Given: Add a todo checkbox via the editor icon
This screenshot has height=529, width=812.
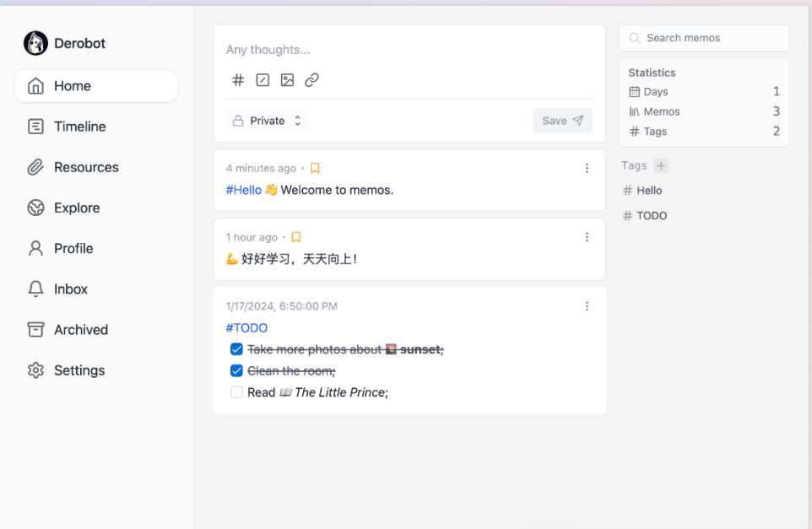Looking at the screenshot, I should coord(263,79).
